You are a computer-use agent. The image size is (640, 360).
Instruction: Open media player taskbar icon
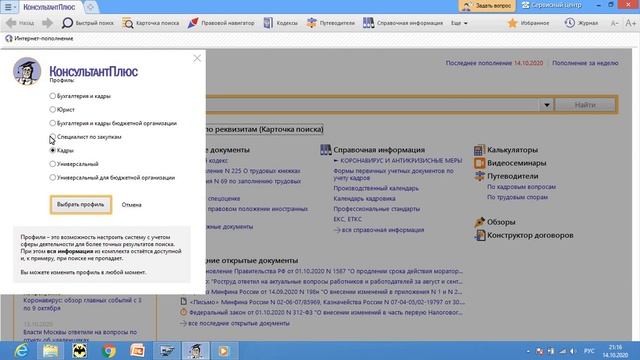223,351
